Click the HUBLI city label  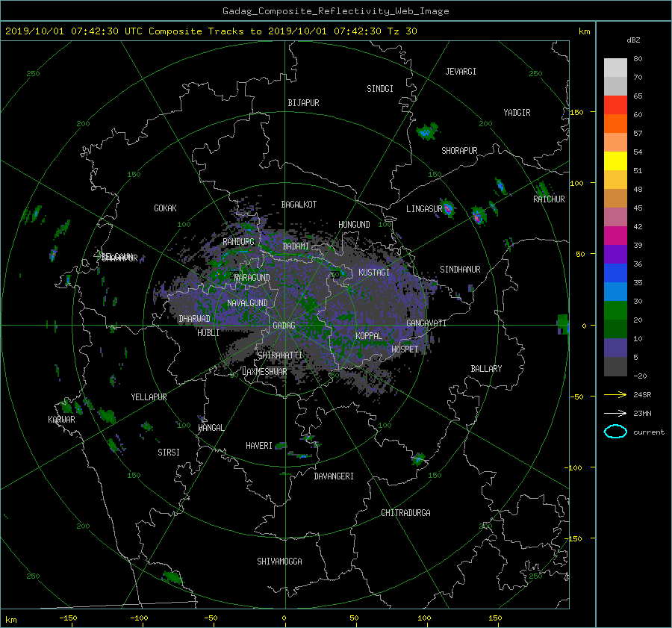point(208,333)
